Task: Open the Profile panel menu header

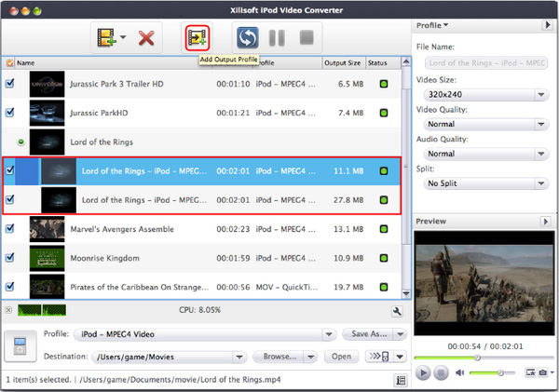Action: (432, 26)
